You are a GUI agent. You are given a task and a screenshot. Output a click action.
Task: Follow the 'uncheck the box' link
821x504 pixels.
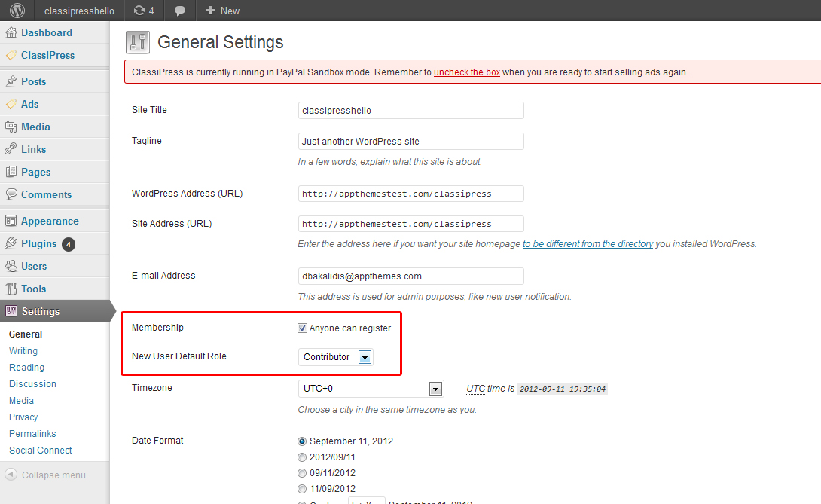(467, 72)
